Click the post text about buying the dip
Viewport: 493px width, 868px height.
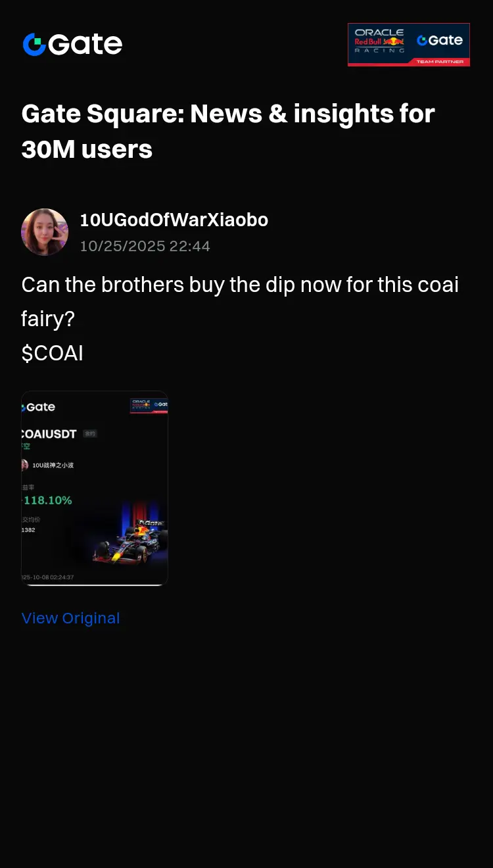pyautogui.click(x=240, y=302)
